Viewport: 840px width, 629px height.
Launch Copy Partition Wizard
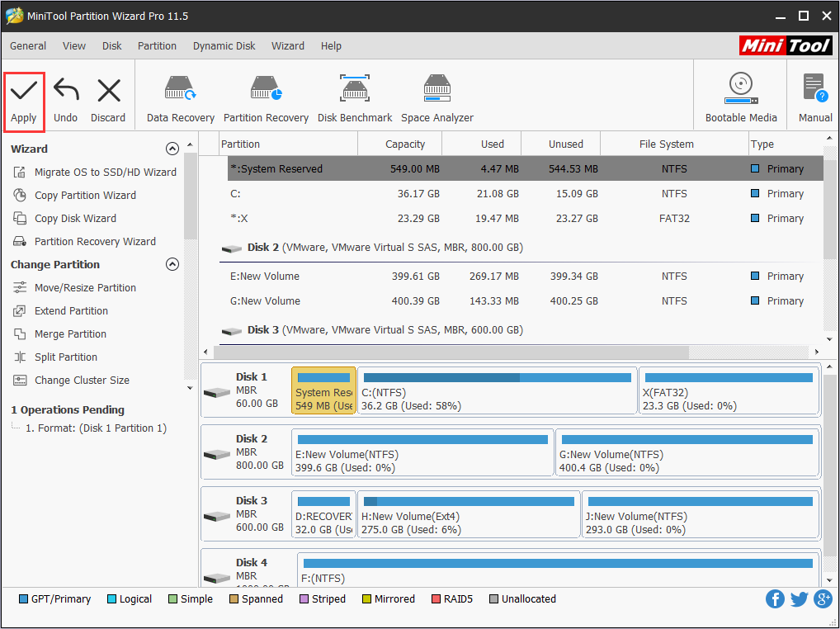(74, 195)
